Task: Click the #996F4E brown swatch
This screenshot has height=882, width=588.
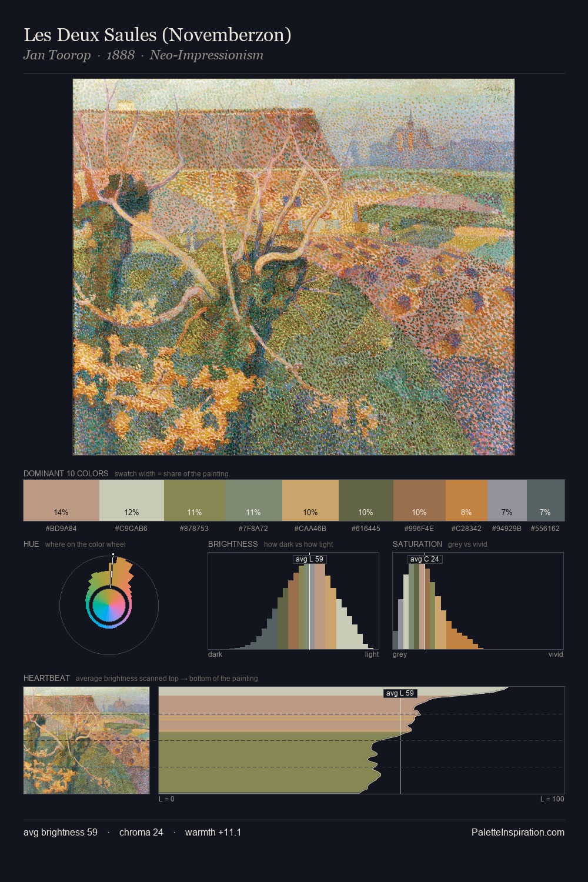Action: tap(419, 500)
